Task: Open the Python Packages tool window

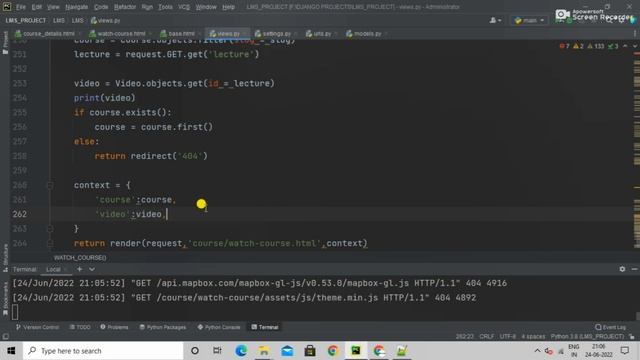Action: pos(162,327)
